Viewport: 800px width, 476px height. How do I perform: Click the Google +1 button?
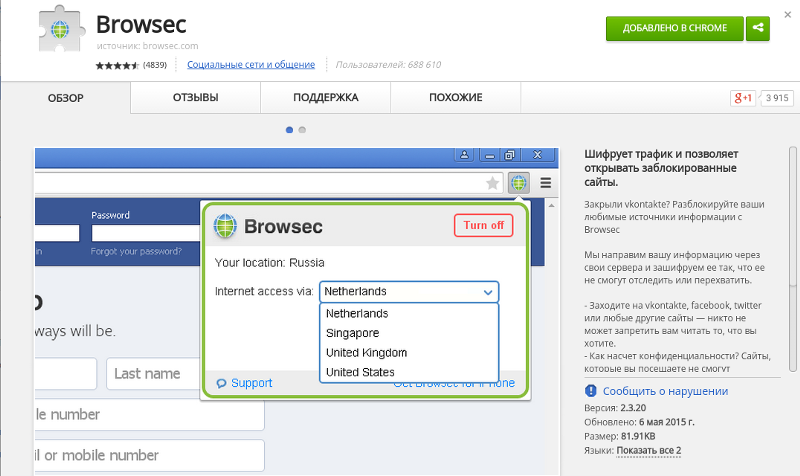point(742,98)
